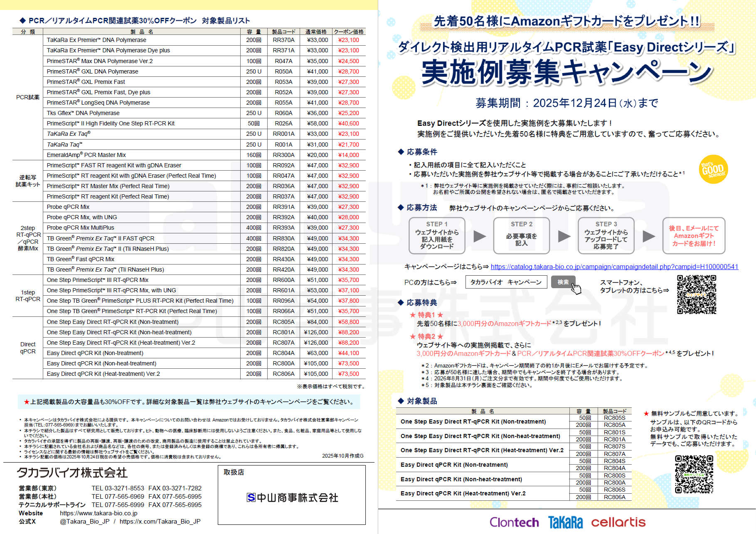Select the STEP 2 fill-in box
756x534 pixels.
coord(521,235)
